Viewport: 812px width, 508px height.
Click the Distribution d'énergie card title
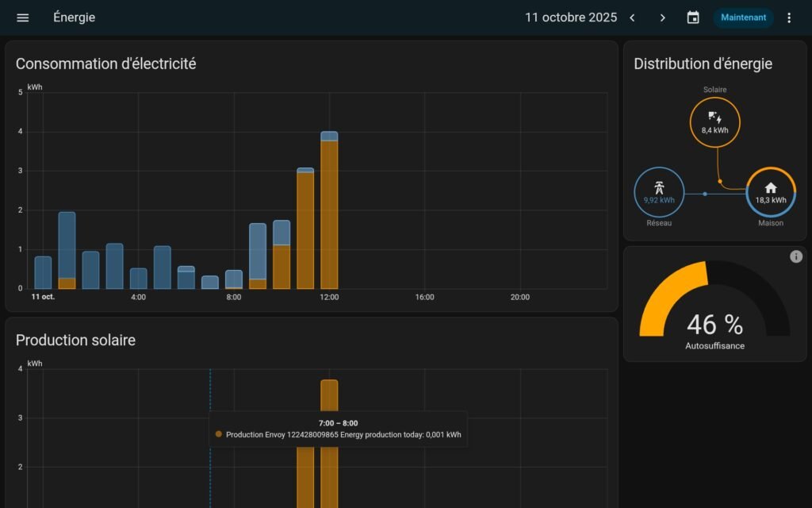pyautogui.click(x=703, y=64)
